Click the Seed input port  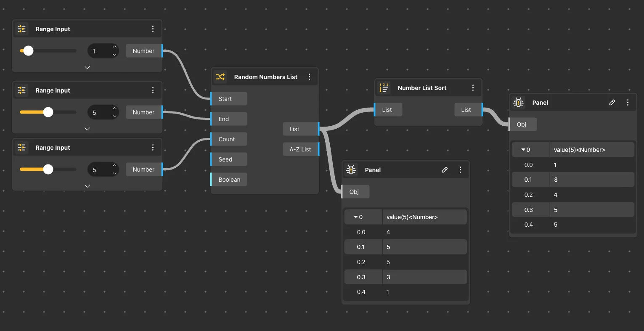(212, 159)
